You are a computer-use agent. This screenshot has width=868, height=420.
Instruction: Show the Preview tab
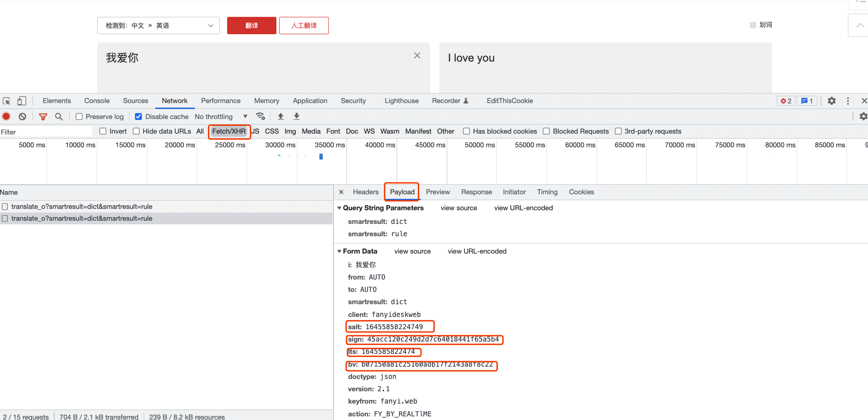point(438,192)
